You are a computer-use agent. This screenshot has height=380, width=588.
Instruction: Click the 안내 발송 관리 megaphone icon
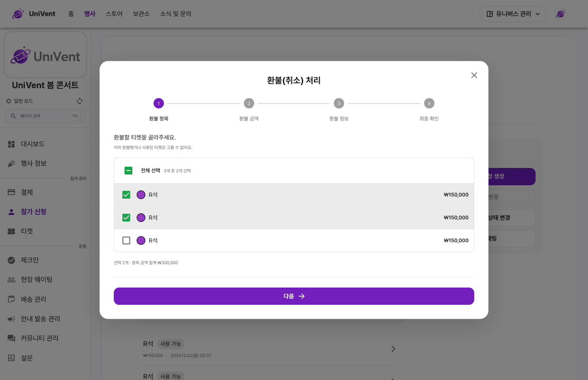tap(12, 319)
